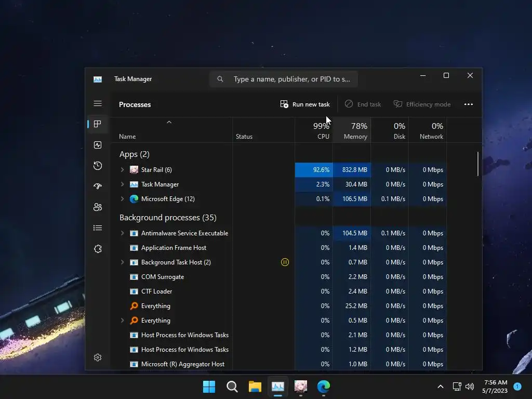Image resolution: width=532 pixels, height=399 pixels.
Task: Open the three-dot more options menu
Action: click(x=469, y=104)
